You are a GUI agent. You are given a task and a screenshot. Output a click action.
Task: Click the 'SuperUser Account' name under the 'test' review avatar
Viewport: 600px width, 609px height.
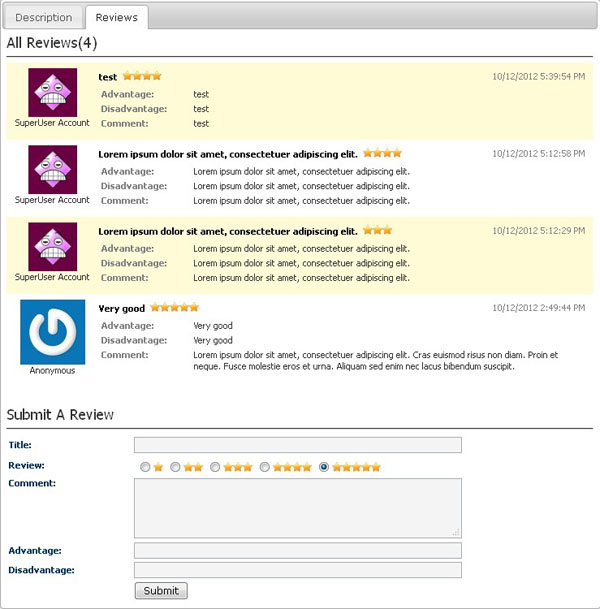click(52, 123)
